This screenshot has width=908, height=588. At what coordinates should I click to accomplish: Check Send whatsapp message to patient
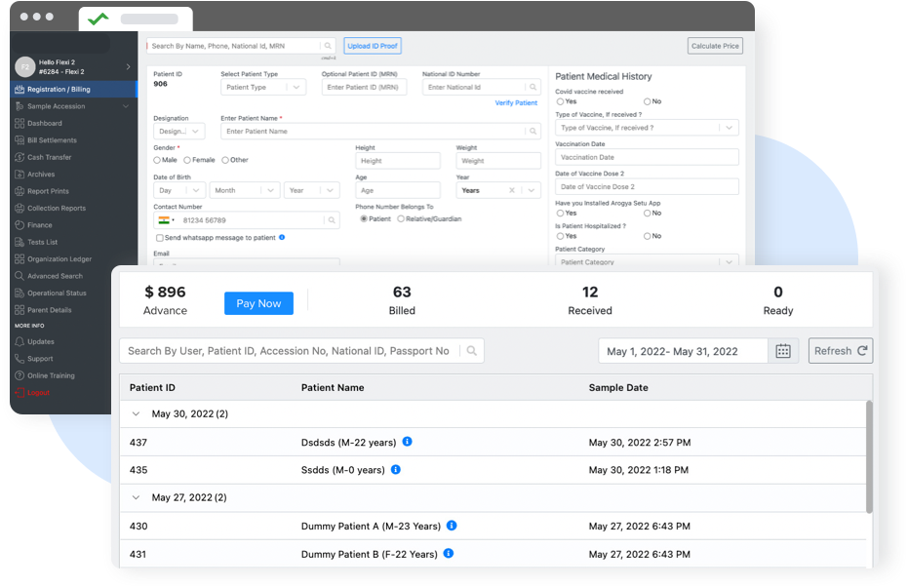158,238
